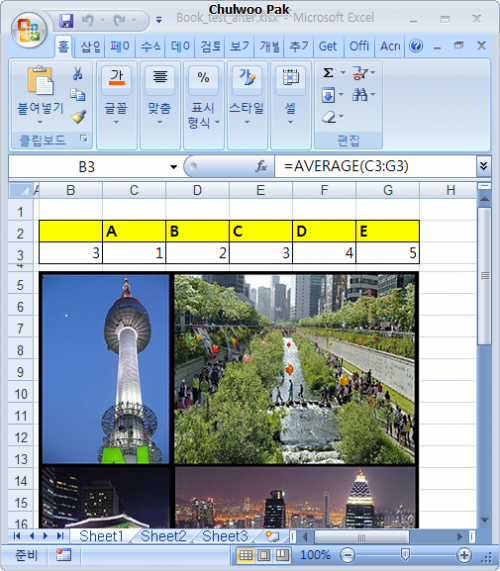Switch to Normal view in status bar
This screenshot has height=571, width=500.
click(x=245, y=555)
